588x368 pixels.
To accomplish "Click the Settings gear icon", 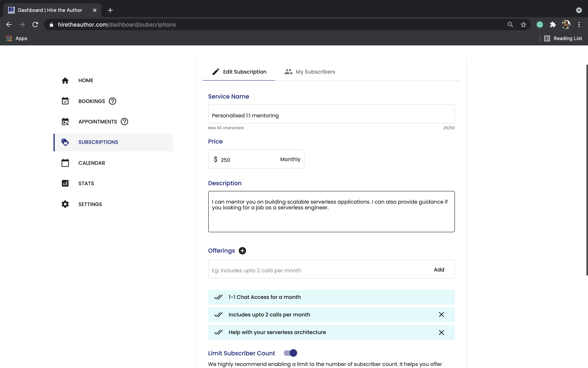I will coord(65,204).
